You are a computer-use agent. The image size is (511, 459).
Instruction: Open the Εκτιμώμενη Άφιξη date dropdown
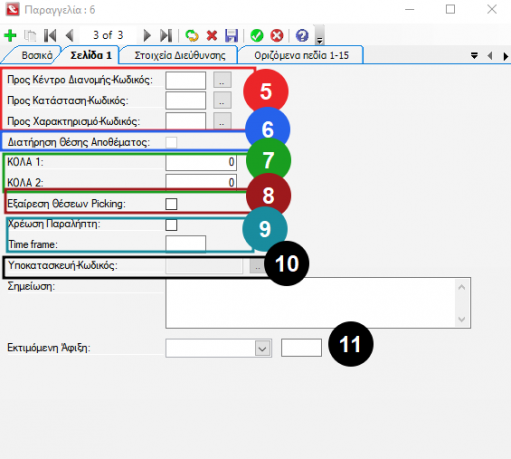tap(263, 349)
